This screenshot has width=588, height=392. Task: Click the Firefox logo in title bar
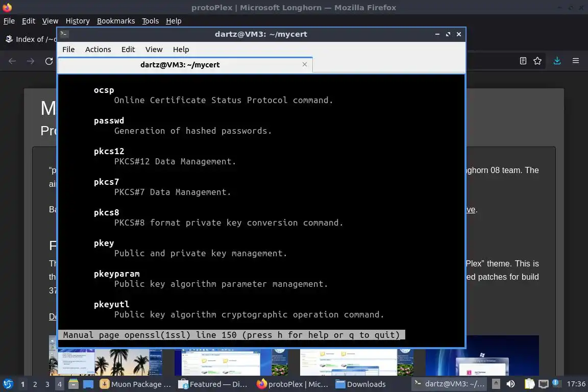point(7,7)
